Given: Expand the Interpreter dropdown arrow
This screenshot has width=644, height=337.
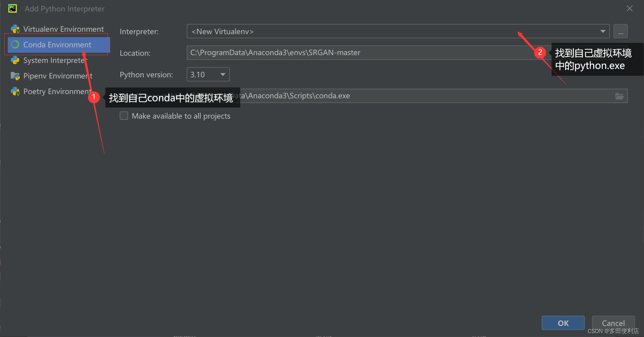Looking at the screenshot, I should point(603,31).
